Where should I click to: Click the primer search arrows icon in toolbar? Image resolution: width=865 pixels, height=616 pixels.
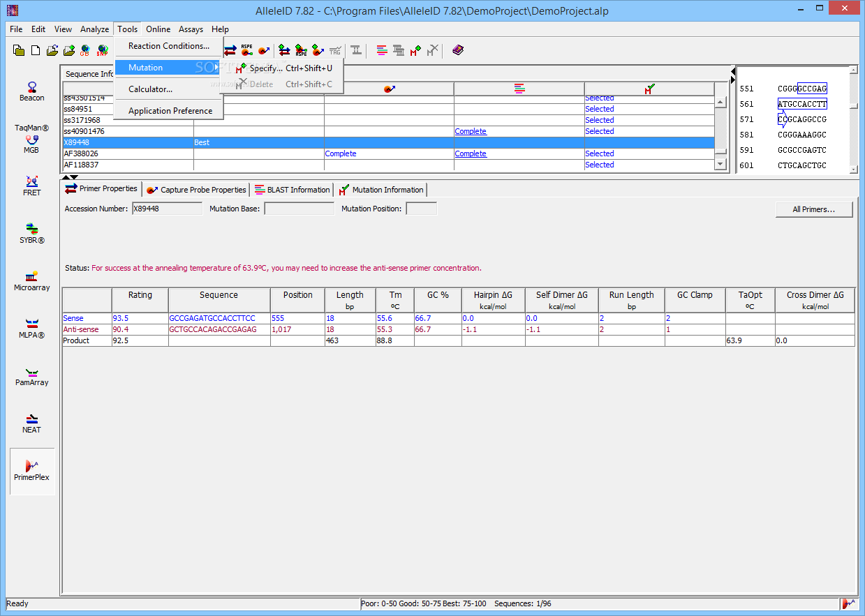tap(230, 50)
